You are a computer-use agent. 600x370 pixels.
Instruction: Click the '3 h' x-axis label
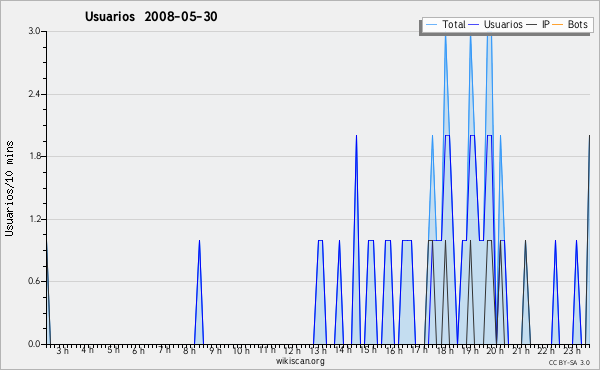click(63, 350)
